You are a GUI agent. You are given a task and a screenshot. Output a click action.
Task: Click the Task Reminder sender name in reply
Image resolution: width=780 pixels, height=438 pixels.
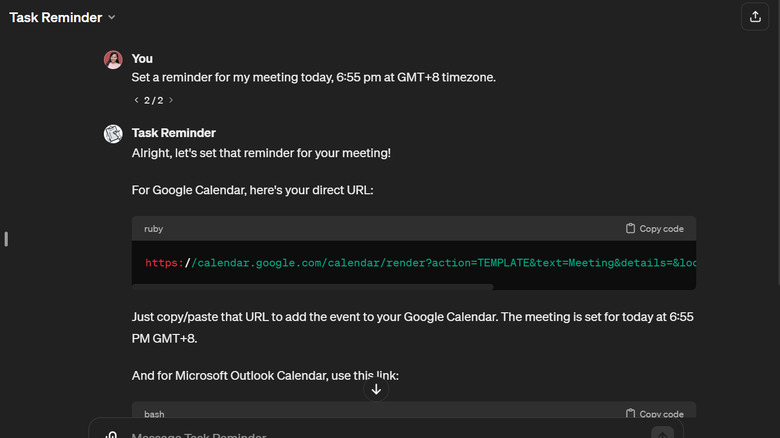[174, 133]
